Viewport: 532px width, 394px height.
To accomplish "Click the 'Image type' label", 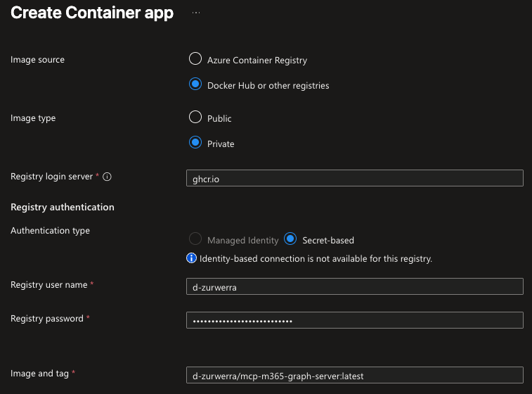I will pyautogui.click(x=33, y=118).
